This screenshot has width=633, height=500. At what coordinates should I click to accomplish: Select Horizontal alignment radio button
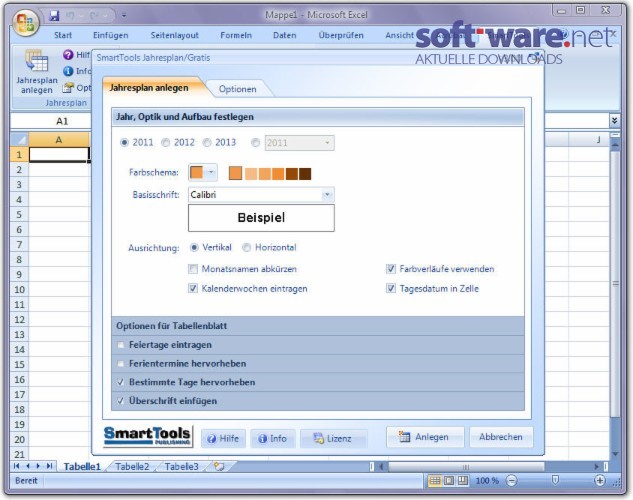point(247,247)
